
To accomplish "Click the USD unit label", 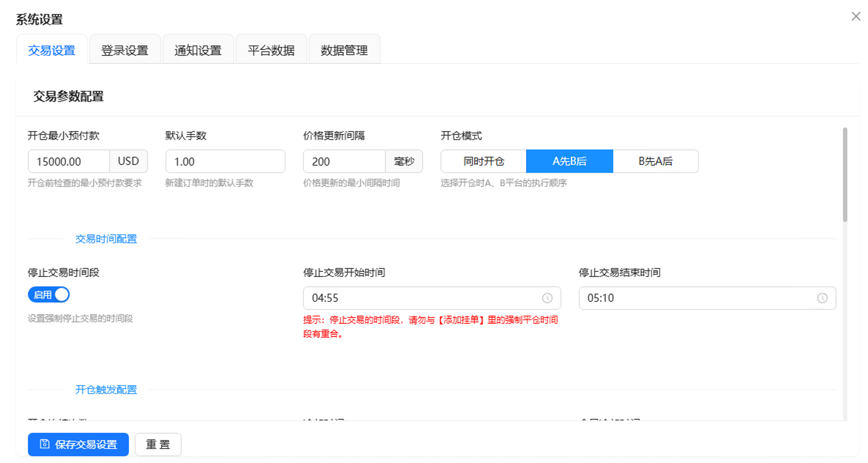I will [128, 161].
